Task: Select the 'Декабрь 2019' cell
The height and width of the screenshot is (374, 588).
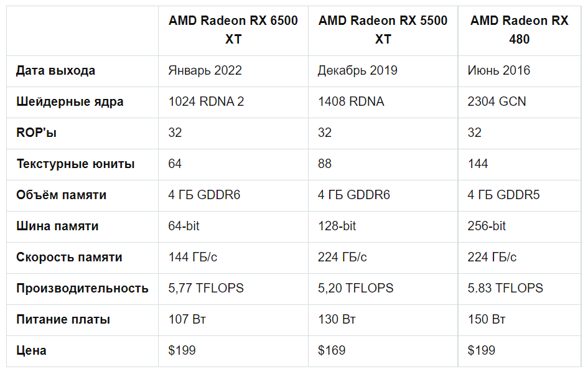Action: 357,70
